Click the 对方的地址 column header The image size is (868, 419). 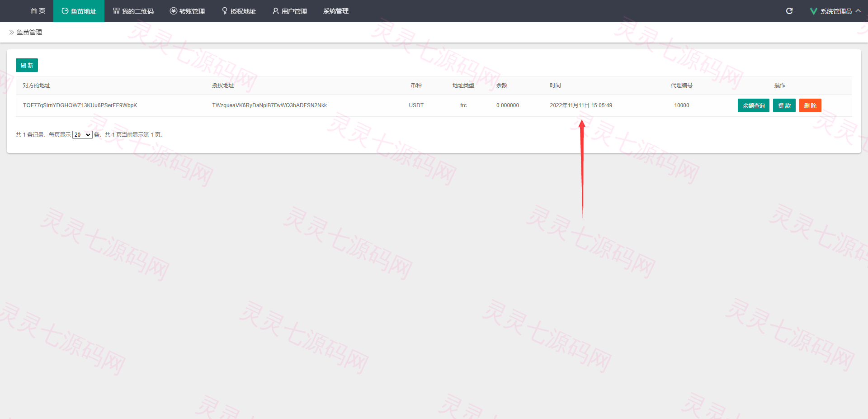(37, 86)
